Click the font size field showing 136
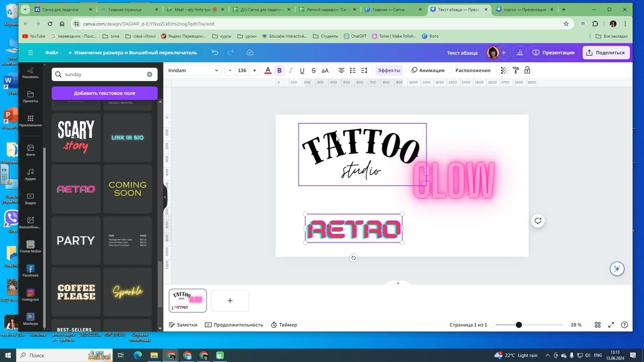The image size is (644, 362). pyautogui.click(x=242, y=70)
